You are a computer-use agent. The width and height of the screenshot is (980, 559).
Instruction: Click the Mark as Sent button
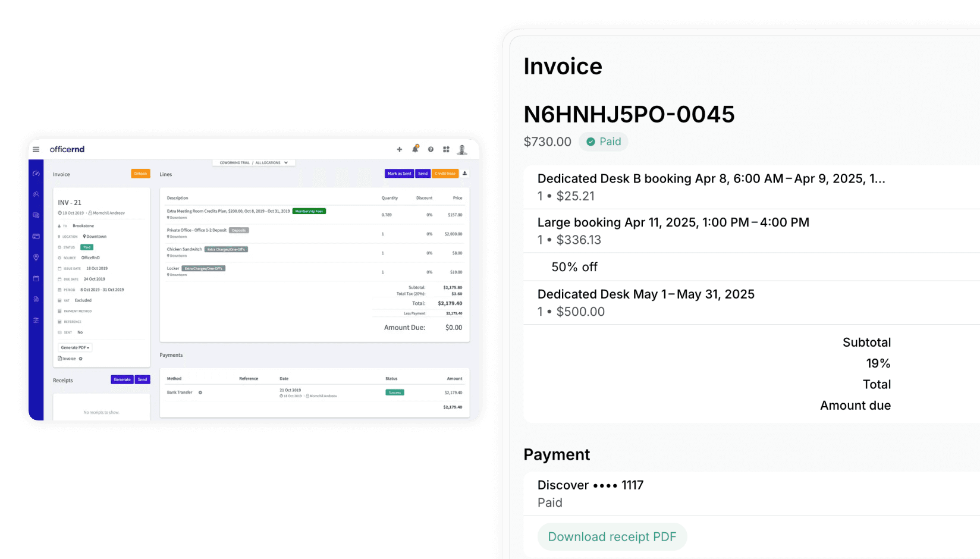pos(400,173)
